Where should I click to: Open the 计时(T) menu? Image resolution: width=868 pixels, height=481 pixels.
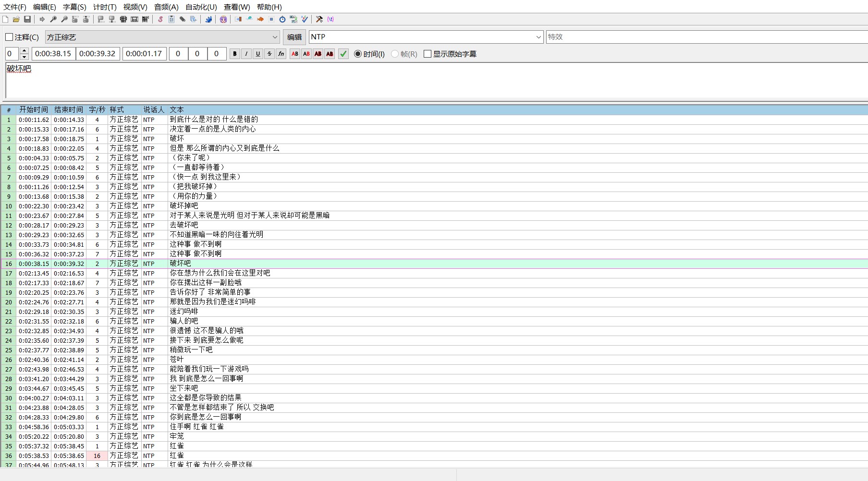(x=105, y=7)
